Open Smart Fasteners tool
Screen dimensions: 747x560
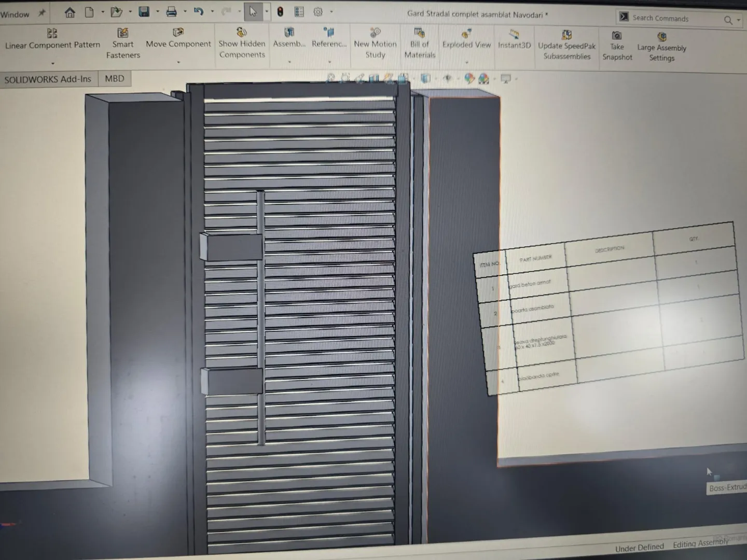pyautogui.click(x=123, y=44)
